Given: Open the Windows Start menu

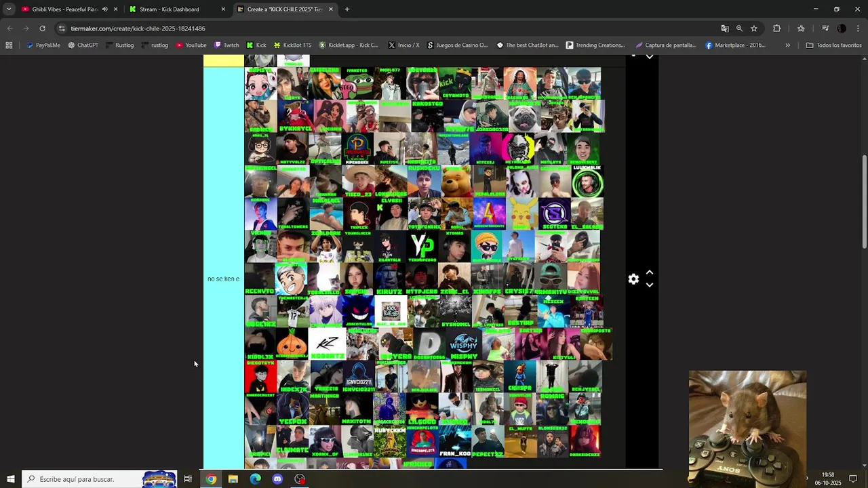Looking at the screenshot, I should point(10,479).
